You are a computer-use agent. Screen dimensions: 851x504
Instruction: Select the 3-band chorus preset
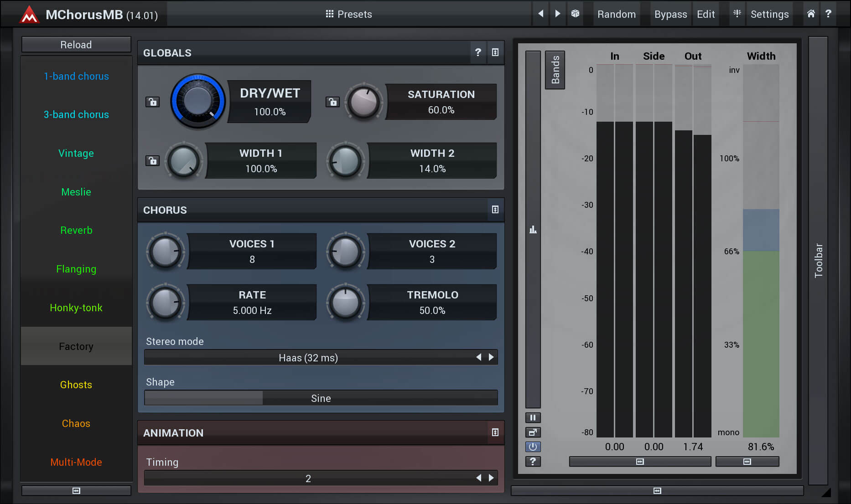[76, 114]
